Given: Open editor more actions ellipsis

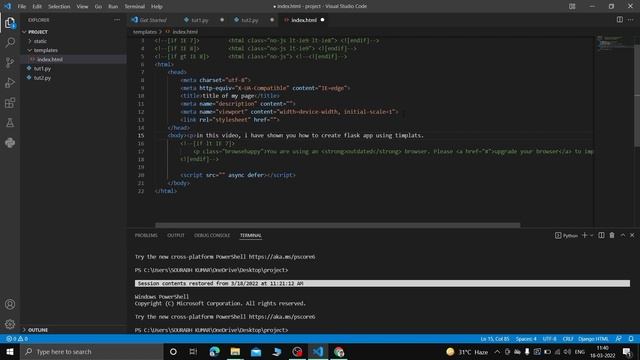Looking at the screenshot, I should coord(631,20).
